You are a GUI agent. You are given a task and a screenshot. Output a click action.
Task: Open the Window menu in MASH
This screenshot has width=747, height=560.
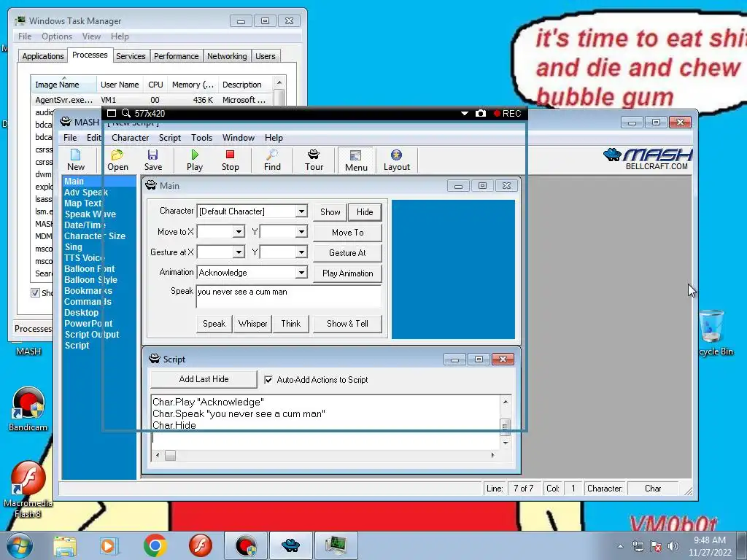[239, 138]
